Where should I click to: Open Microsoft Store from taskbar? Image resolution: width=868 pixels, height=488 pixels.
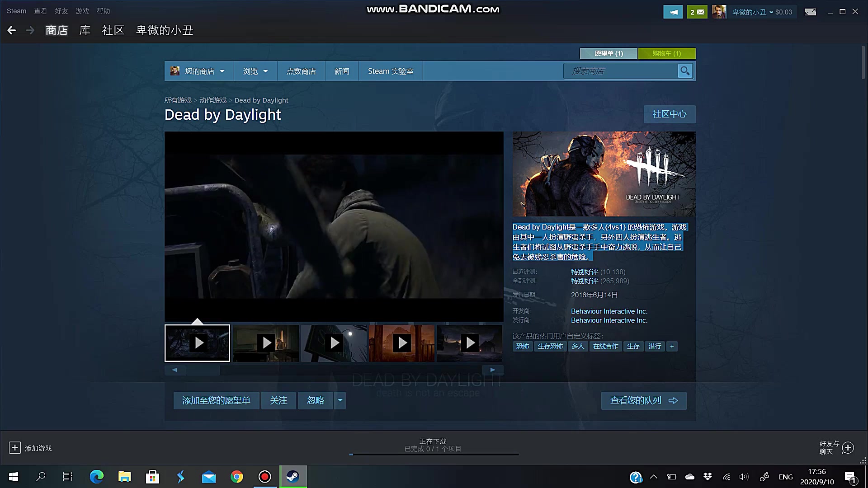pos(152,477)
